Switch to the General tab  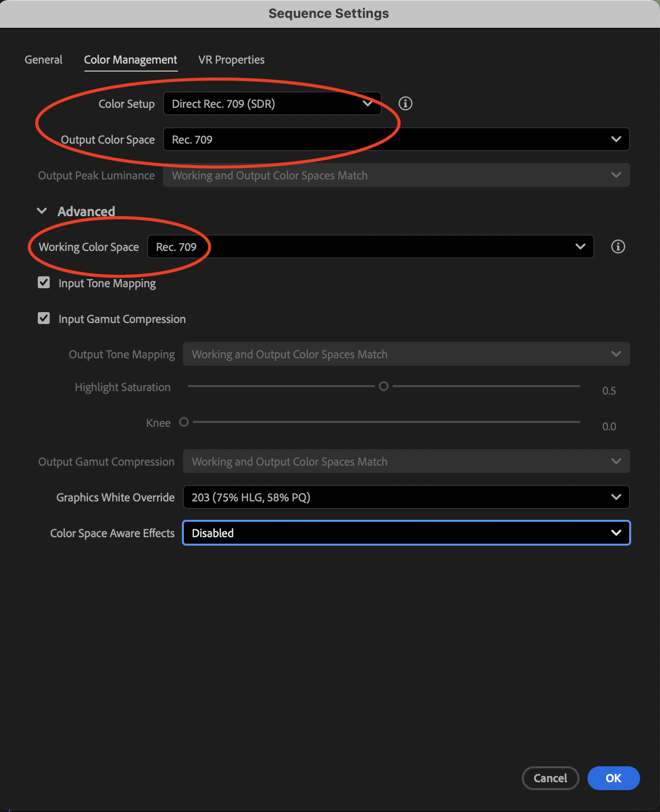point(43,60)
